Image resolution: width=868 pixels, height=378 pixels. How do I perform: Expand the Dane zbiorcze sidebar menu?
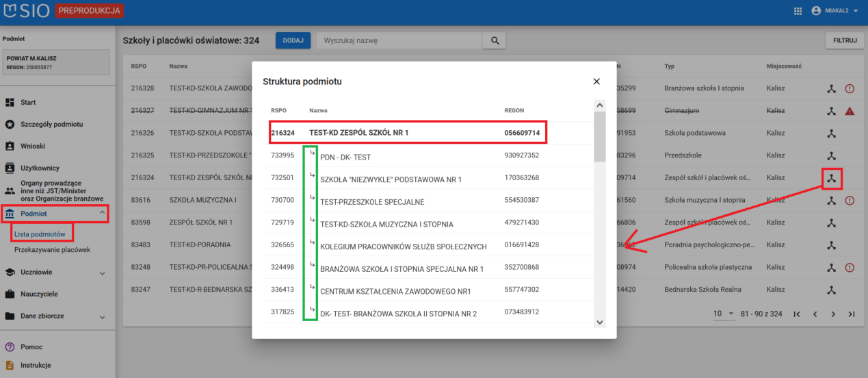(x=103, y=317)
